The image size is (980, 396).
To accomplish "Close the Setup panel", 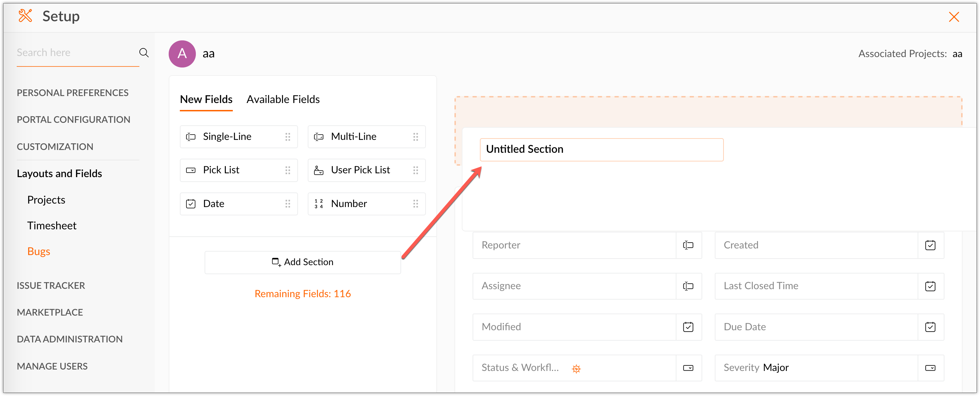I will [x=954, y=17].
